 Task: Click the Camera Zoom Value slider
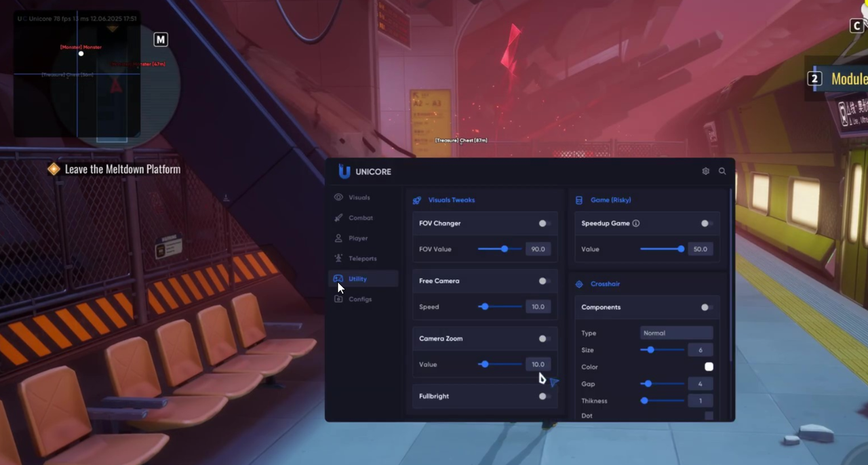pyautogui.click(x=500, y=364)
